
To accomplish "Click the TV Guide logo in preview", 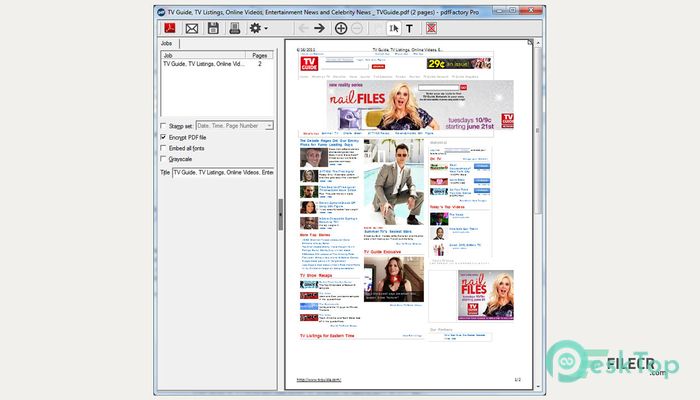I will click(309, 63).
